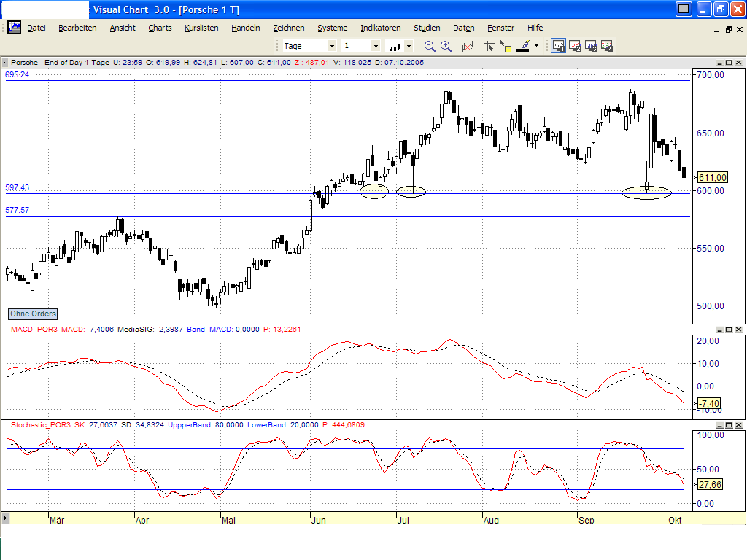Click the line color pen tool

click(x=522, y=46)
